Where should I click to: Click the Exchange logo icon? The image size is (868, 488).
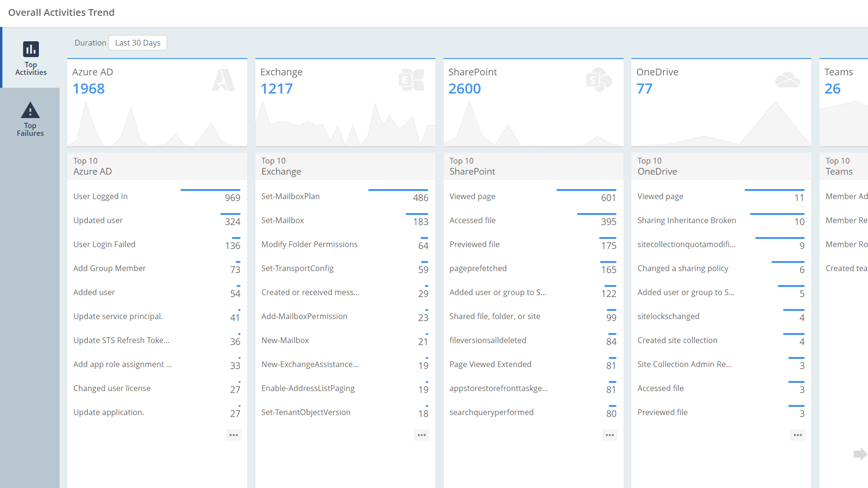[412, 80]
